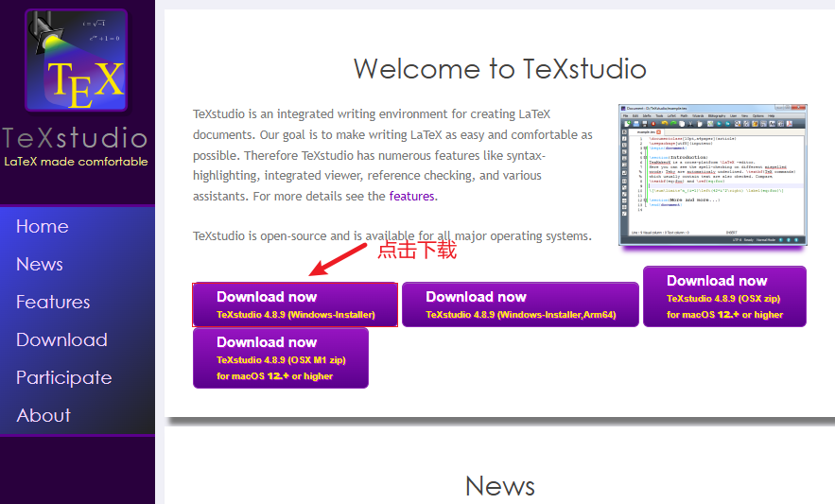Image resolution: width=835 pixels, height=504 pixels.
Task: Open the News menu item
Action: tap(40, 264)
